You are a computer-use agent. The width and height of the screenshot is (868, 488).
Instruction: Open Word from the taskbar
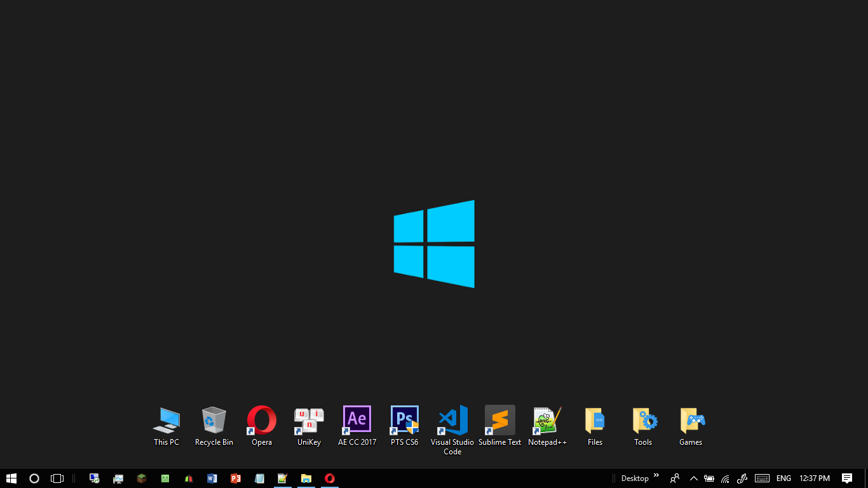(x=212, y=478)
